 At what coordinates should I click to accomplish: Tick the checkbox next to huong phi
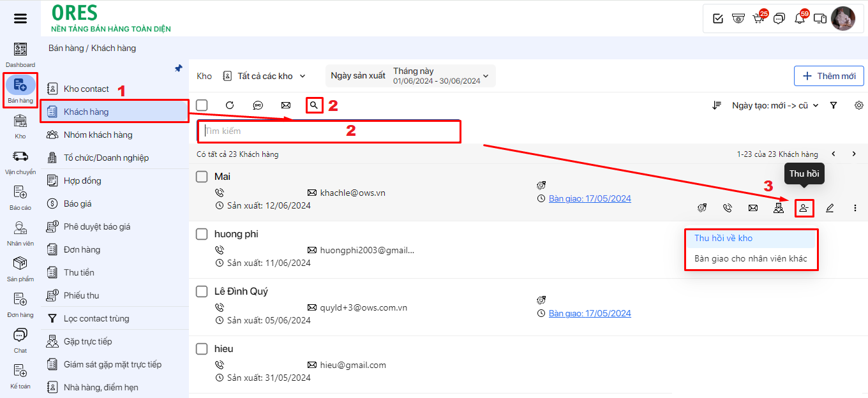tap(202, 234)
